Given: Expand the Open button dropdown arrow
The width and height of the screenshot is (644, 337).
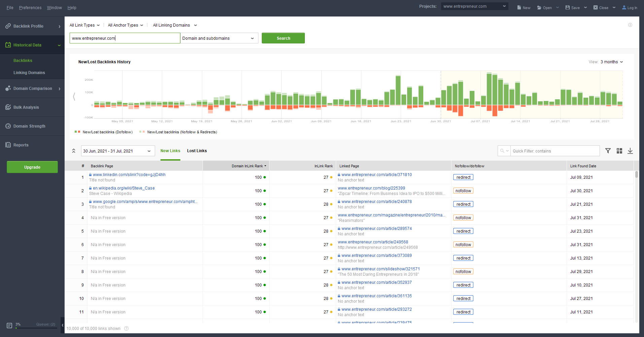Looking at the screenshot, I should point(558,7).
